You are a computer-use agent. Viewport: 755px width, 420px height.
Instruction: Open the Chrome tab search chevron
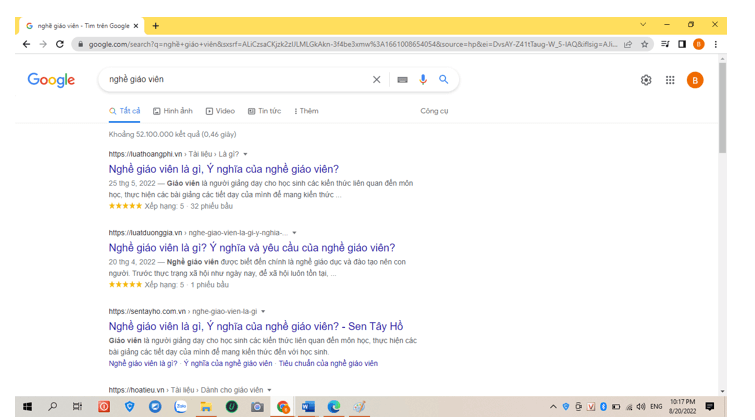643,25
